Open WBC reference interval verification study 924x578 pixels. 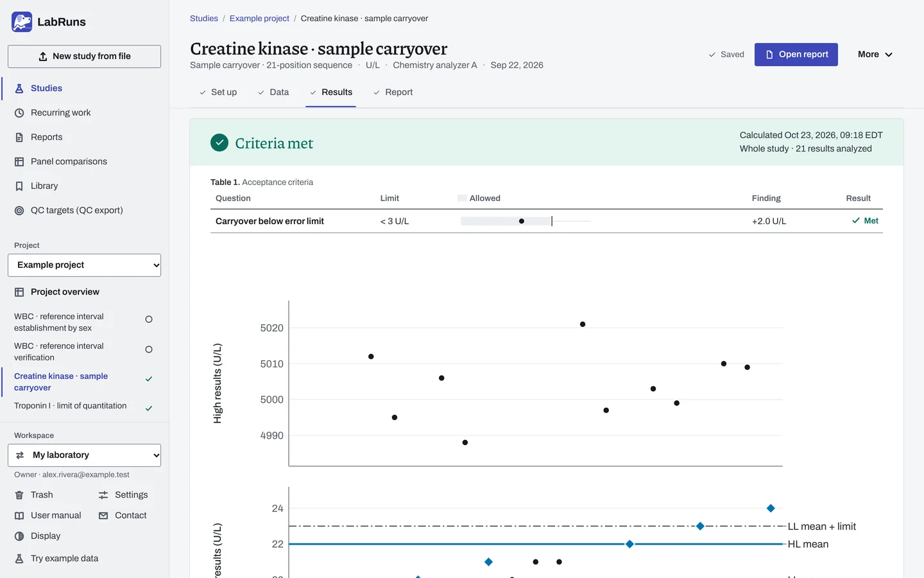point(83,352)
